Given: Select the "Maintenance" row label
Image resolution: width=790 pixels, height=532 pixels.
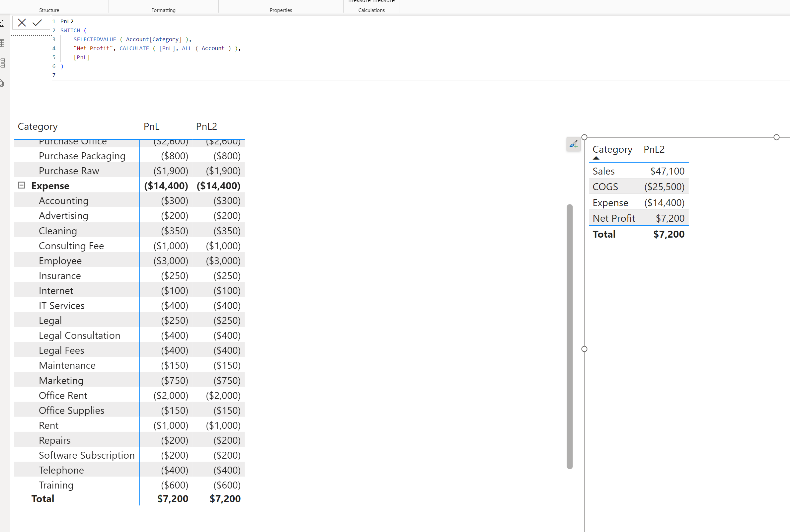Looking at the screenshot, I should [67, 365].
